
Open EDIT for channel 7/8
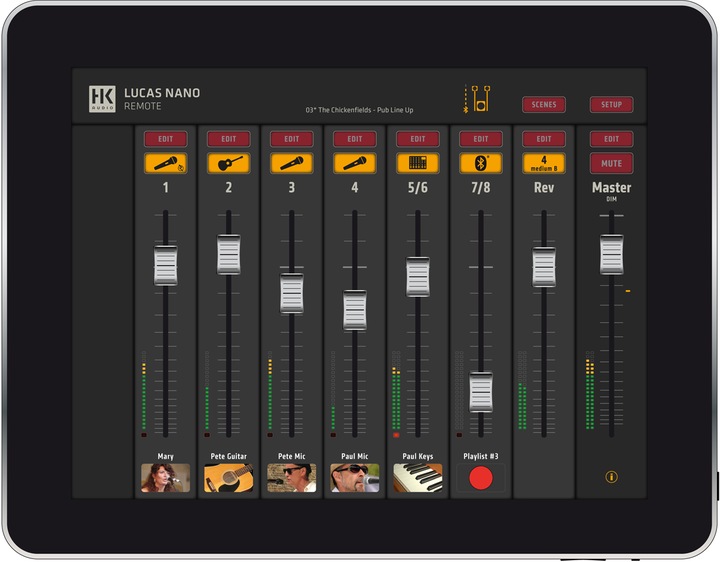(x=481, y=139)
